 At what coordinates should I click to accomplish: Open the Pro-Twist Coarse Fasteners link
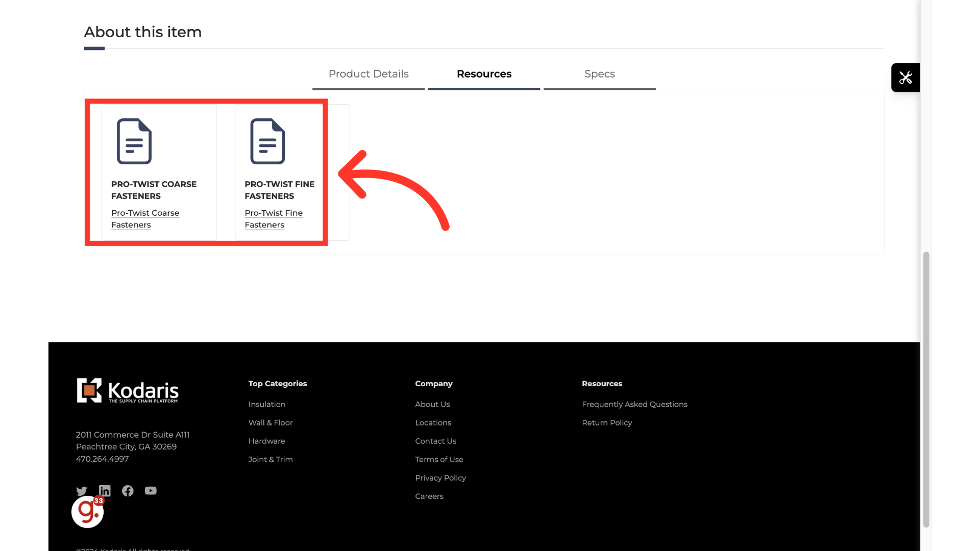[145, 218]
